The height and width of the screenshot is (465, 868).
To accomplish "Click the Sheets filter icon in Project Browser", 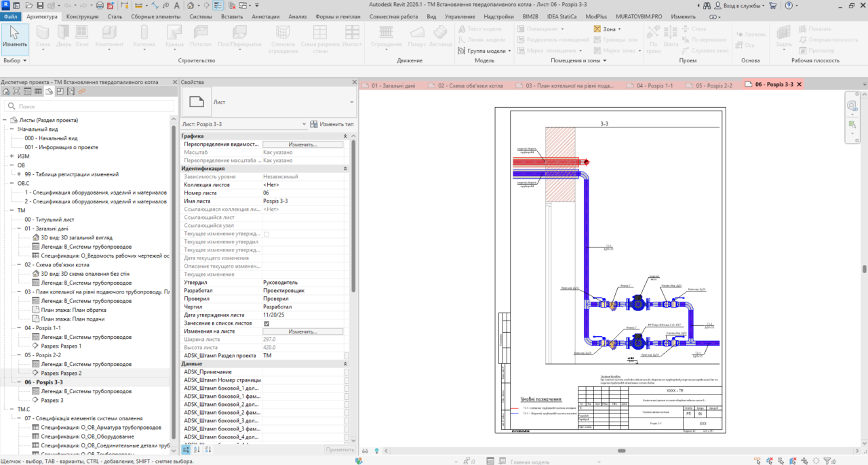I will 49,92.
